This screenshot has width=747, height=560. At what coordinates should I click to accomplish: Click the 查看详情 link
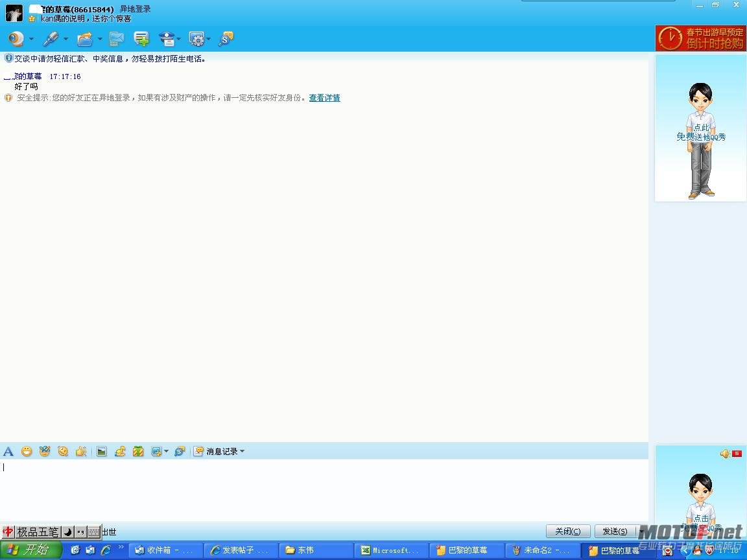tap(324, 98)
